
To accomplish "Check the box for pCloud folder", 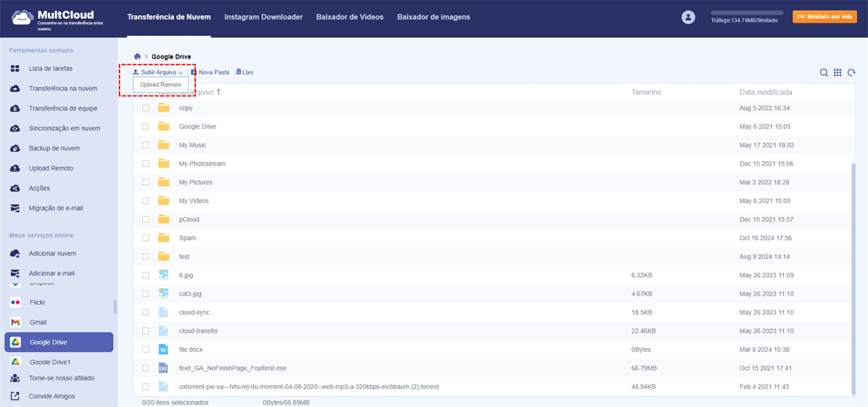I will pyautogui.click(x=145, y=219).
